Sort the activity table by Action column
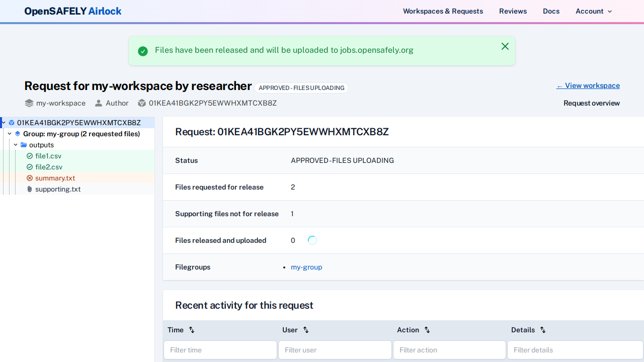The image size is (644, 362). click(427, 330)
